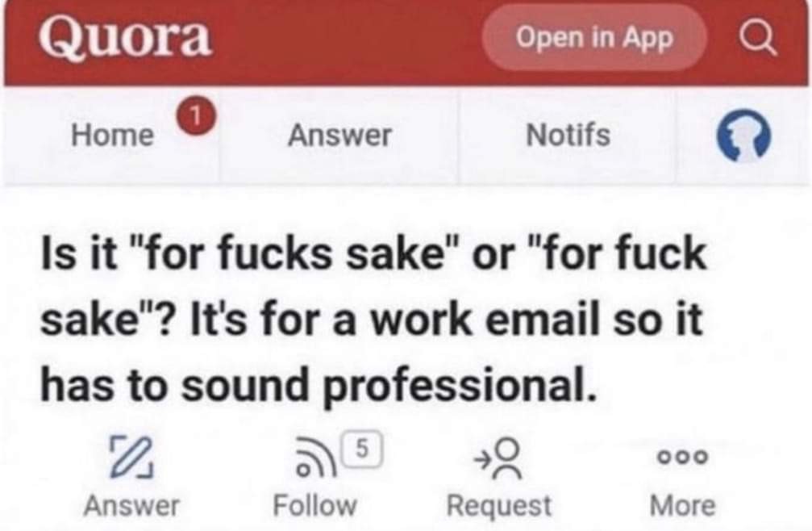Click the Answer label below the pencil
The height and width of the screenshot is (531, 812).
(x=131, y=506)
